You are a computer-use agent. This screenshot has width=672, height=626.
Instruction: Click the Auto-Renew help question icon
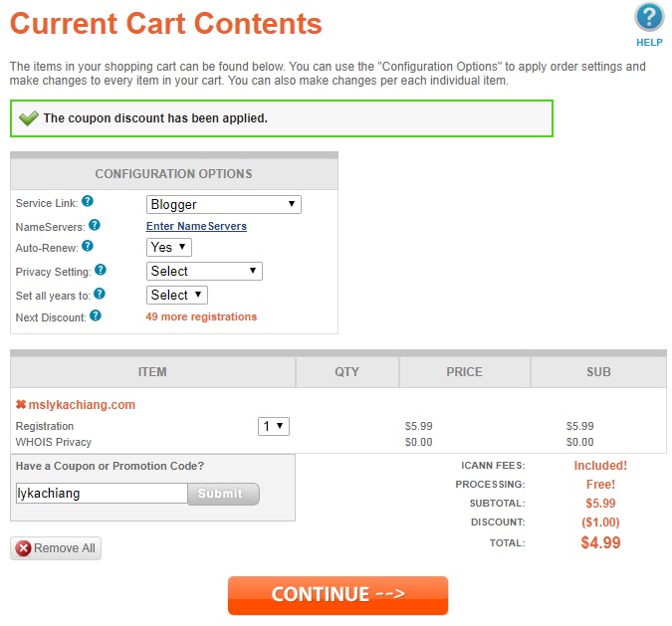pyautogui.click(x=88, y=246)
